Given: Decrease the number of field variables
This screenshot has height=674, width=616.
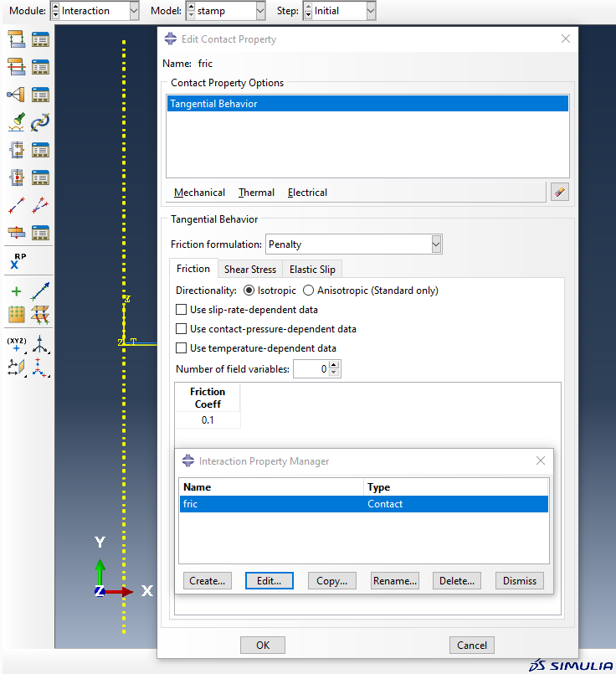Looking at the screenshot, I should coord(334,373).
